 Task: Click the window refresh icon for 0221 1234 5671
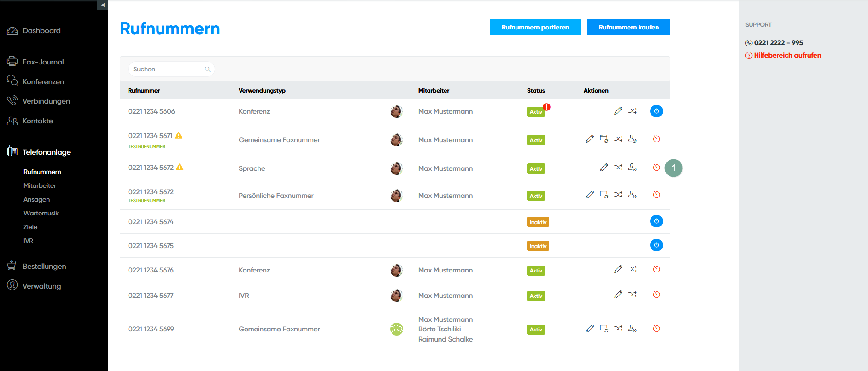[604, 139]
